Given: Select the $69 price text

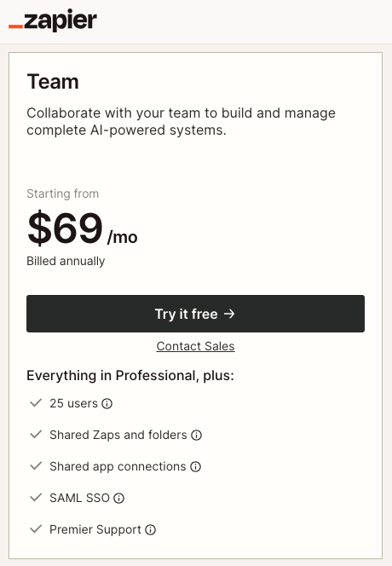Looking at the screenshot, I should [x=65, y=228].
